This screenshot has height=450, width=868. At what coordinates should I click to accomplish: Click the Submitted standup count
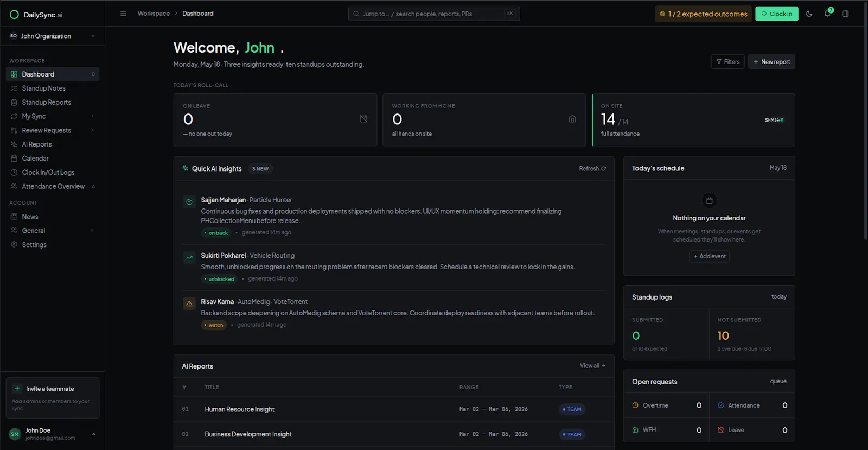click(636, 336)
